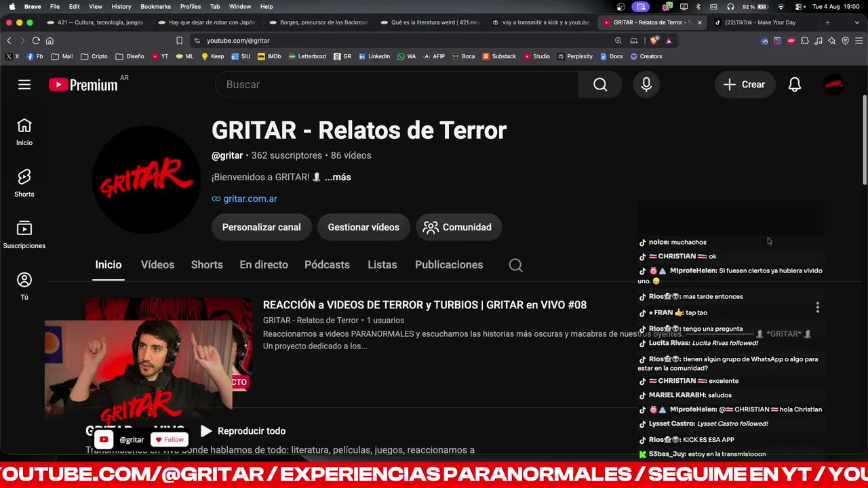Image resolution: width=868 pixels, height=488 pixels.
Task: Switch to the Pódcasts tab
Action: [327, 265]
